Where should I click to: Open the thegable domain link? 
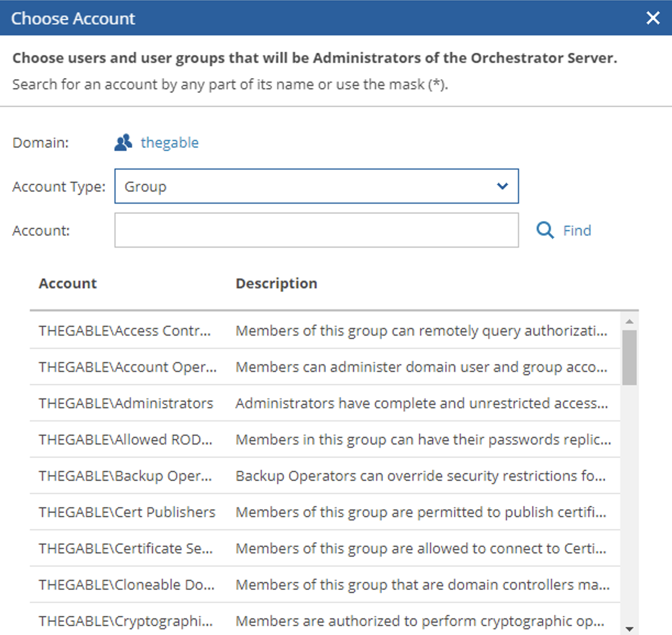point(169,143)
